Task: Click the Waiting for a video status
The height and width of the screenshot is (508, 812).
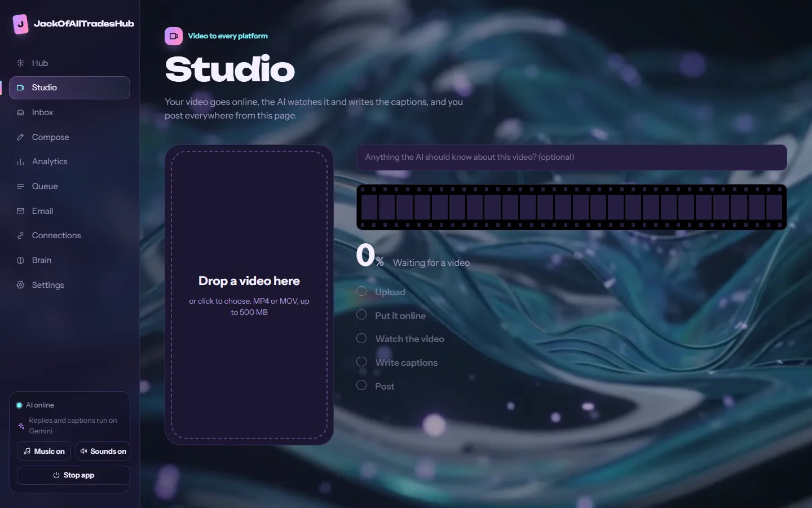Action: [x=431, y=263]
